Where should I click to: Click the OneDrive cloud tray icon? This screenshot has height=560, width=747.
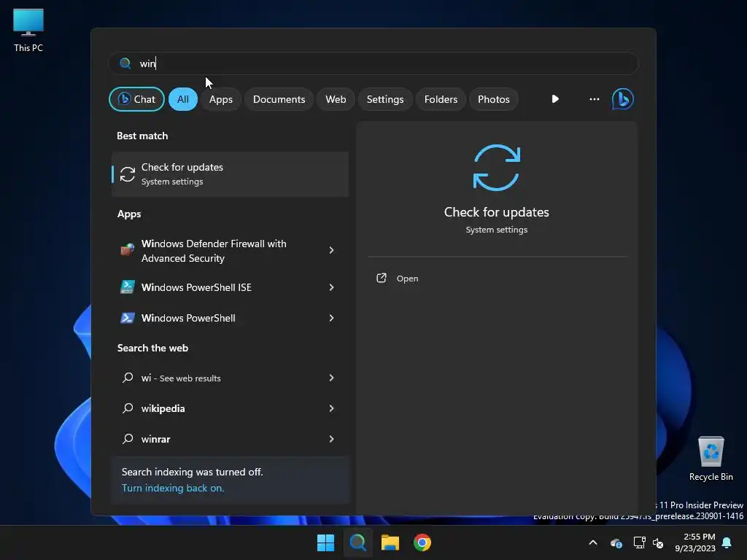[x=616, y=542]
